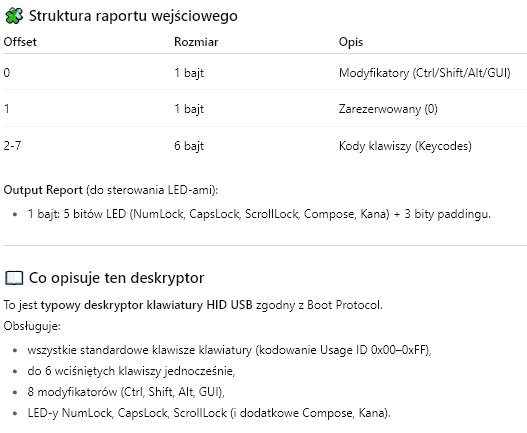The height and width of the screenshot is (433, 527).
Task: Click the 'Obsługuje:' paragraph
Action: tap(32, 326)
